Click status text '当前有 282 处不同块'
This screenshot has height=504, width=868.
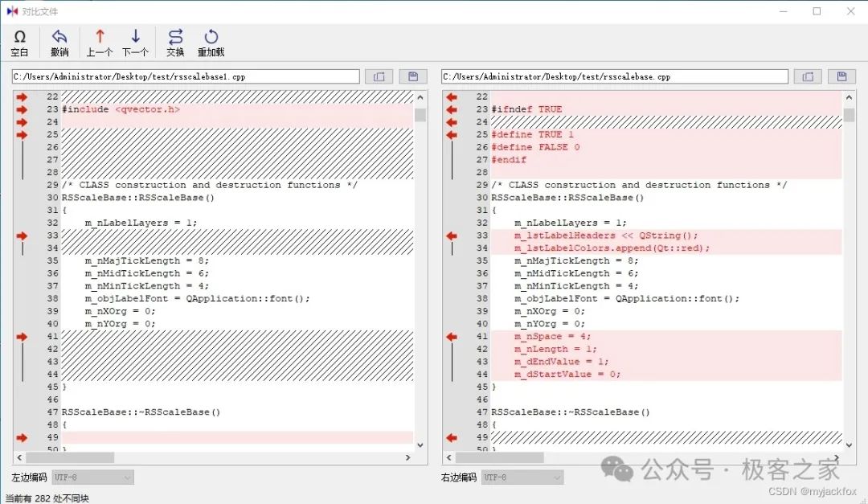pyautogui.click(x=47, y=498)
